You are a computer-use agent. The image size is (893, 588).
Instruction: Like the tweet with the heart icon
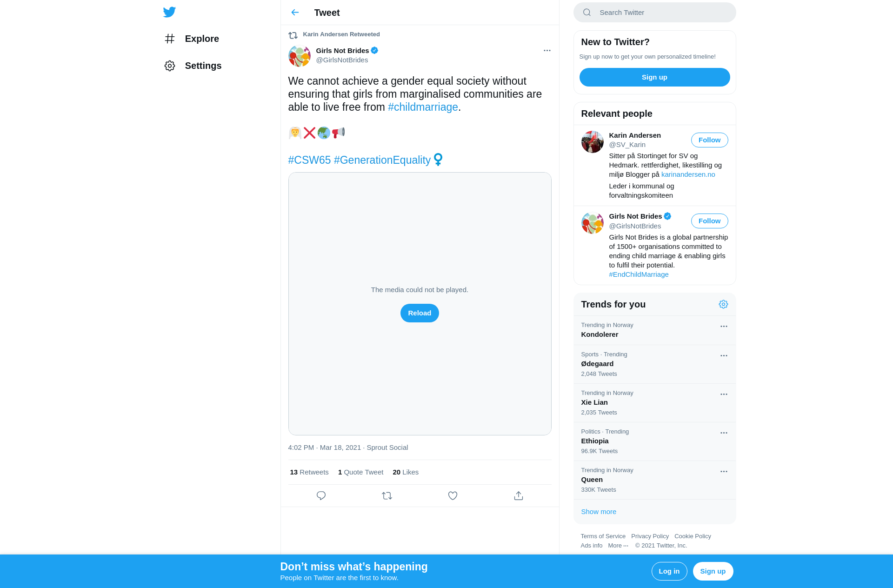[453, 496]
